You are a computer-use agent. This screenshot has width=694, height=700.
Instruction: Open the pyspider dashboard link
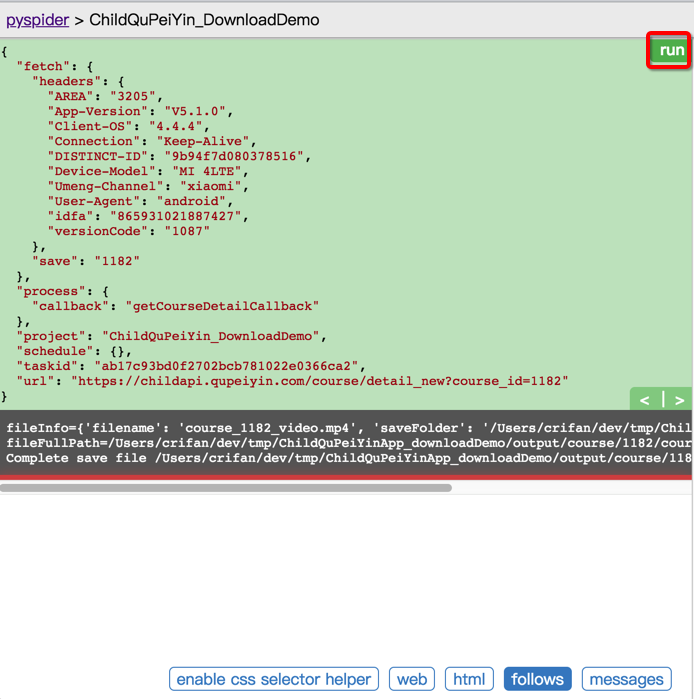coord(37,20)
